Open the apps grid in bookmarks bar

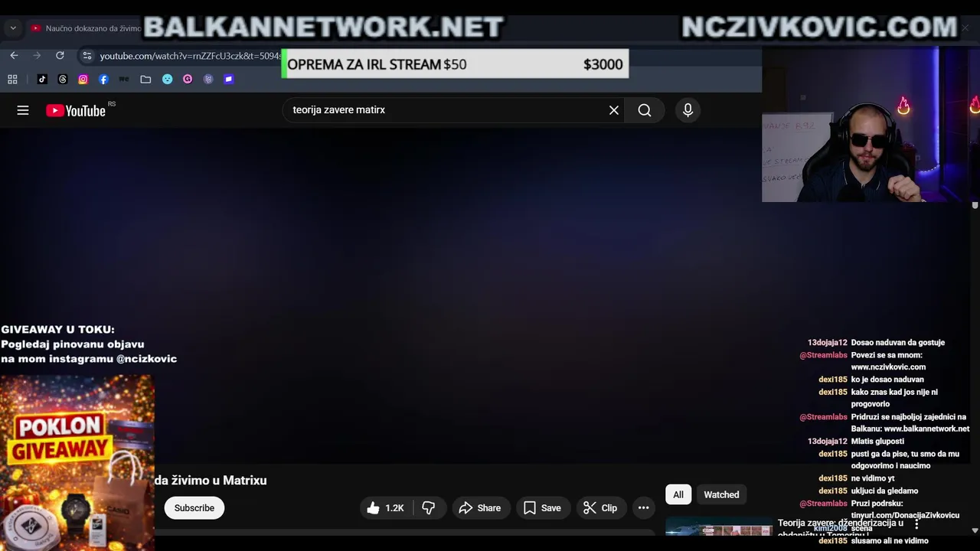[x=12, y=79]
